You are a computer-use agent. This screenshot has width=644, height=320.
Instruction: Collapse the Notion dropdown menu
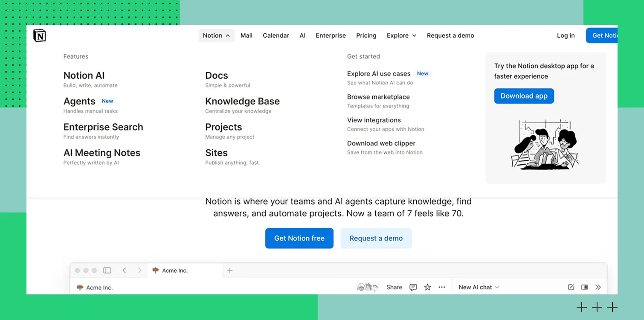point(216,36)
